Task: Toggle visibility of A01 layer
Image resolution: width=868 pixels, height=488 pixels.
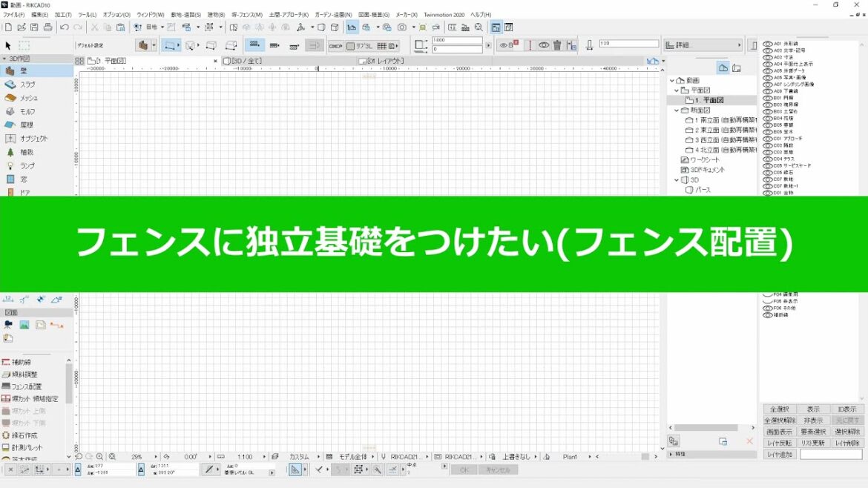Action: [x=768, y=44]
